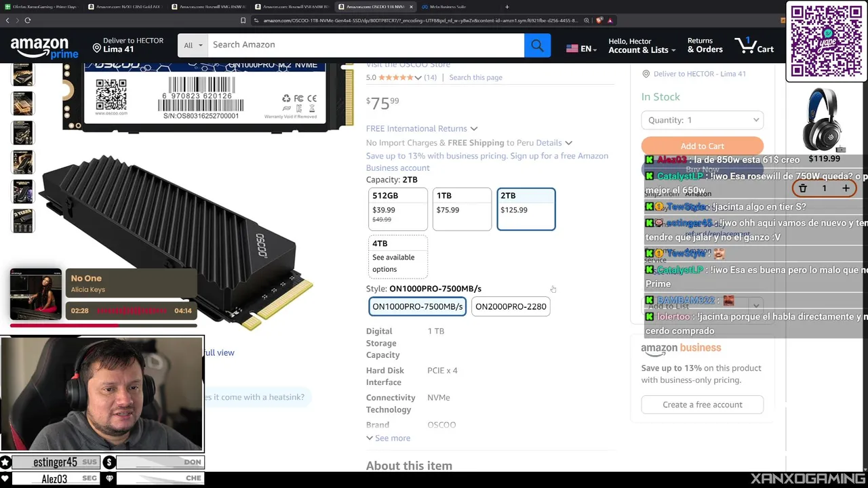Switch to the NZXT C850 Gold ATX tab
The height and width of the screenshot is (488, 868).
click(x=126, y=7)
